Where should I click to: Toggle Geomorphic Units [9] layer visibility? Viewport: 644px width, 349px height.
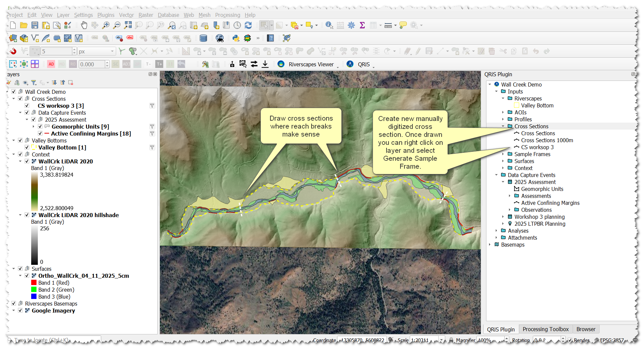click(x=40, y=127)
